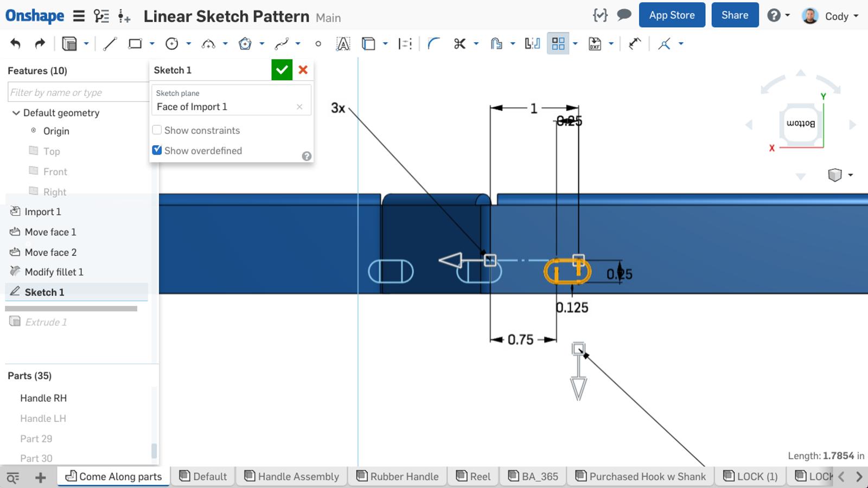The width and height of the screenshot is (868, 488).
Task: Click the Sketch fillet tool
Action: click(433, 44)
